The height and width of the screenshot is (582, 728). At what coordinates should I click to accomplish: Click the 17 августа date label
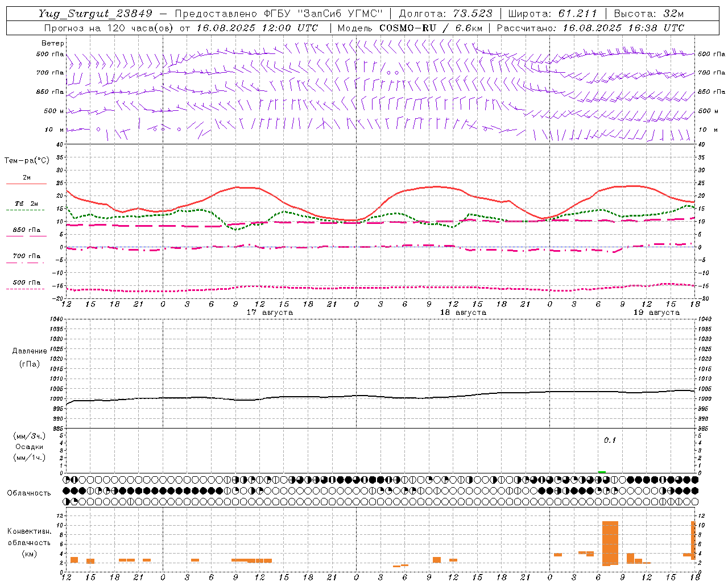tap(270, 313)
